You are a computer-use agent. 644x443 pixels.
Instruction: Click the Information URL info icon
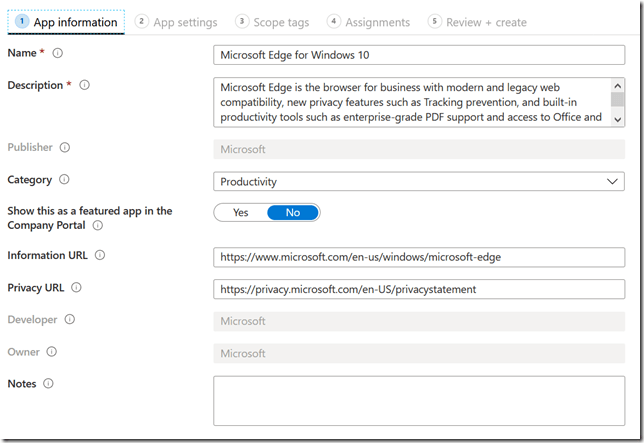[100, 255]
